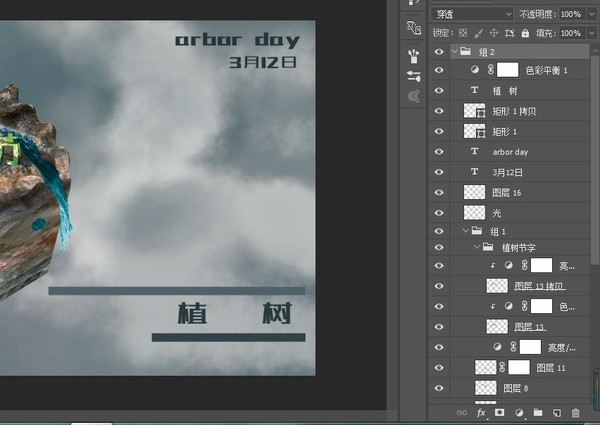
Task: Click the link layers icon in footer
Action: pos(462,413)
